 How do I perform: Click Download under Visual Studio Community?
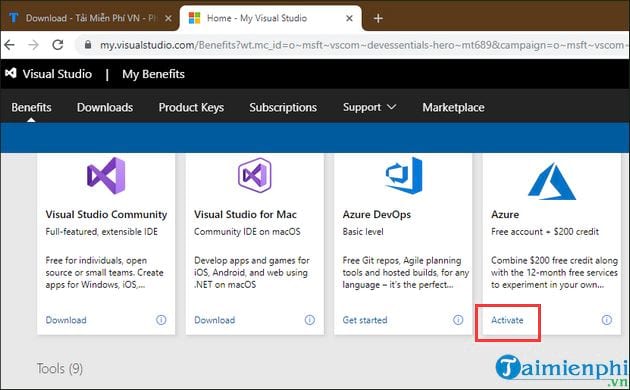(66, 320)
